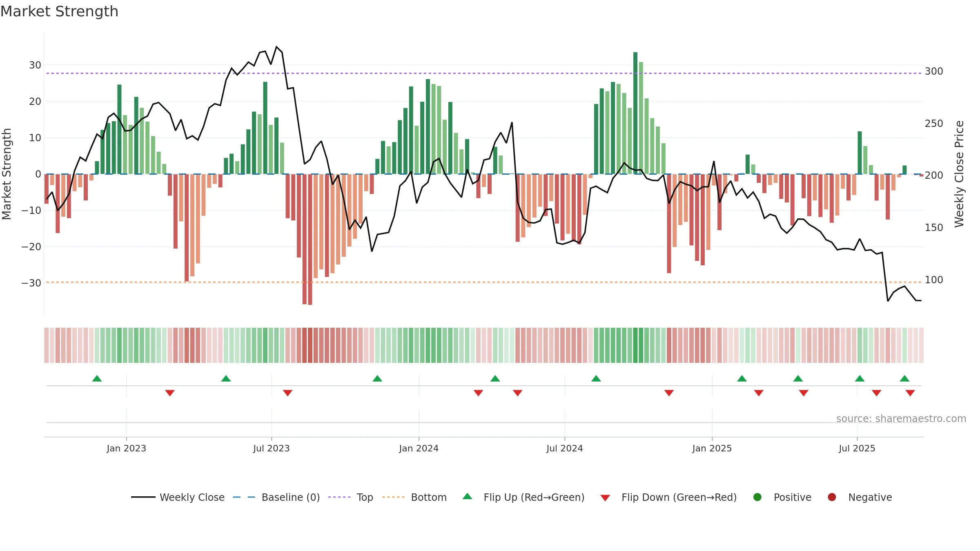Viewport: 980px width, 551px height.
Task: Click the first red flip-down marker after Jan 2023
Action: 170,393
